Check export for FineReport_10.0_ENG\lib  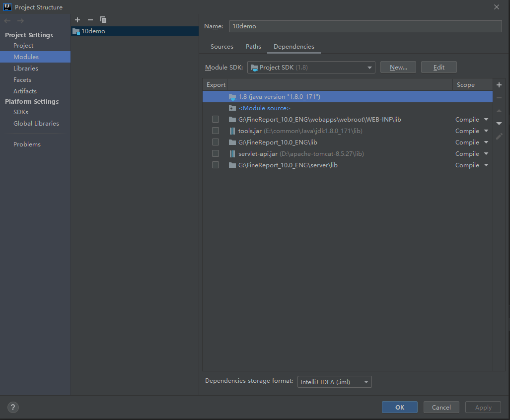click(216, 142)
